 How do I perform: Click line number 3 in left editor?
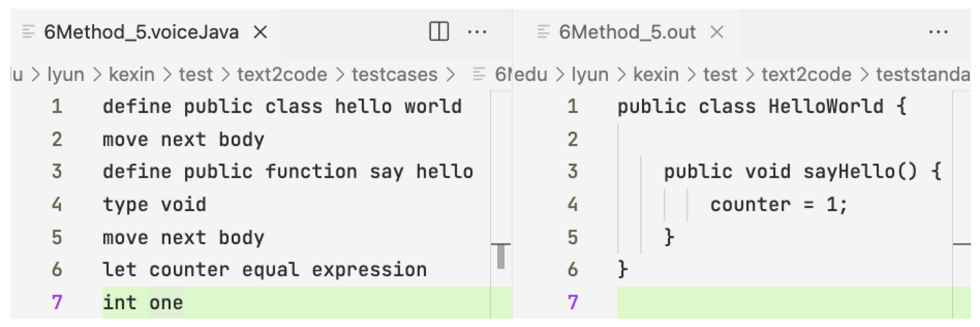(57, 171)
